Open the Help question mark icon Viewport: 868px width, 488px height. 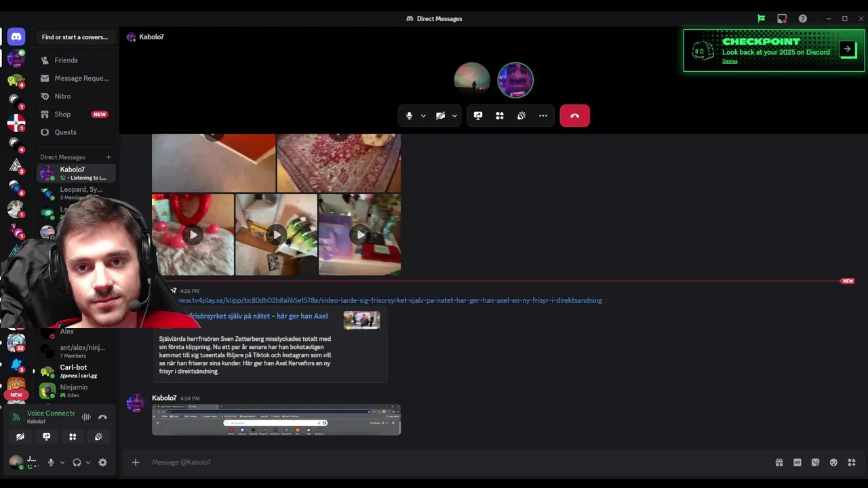803,18
